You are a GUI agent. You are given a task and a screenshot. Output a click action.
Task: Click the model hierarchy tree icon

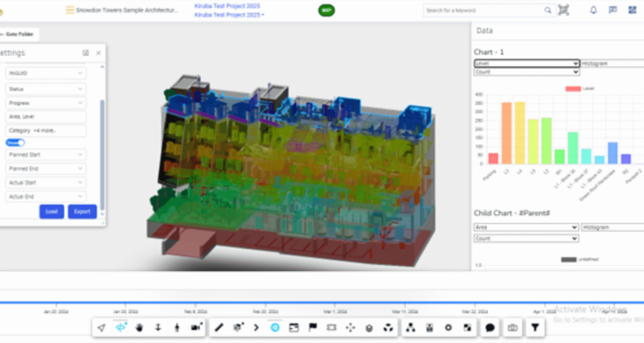(x=410, y=328)
